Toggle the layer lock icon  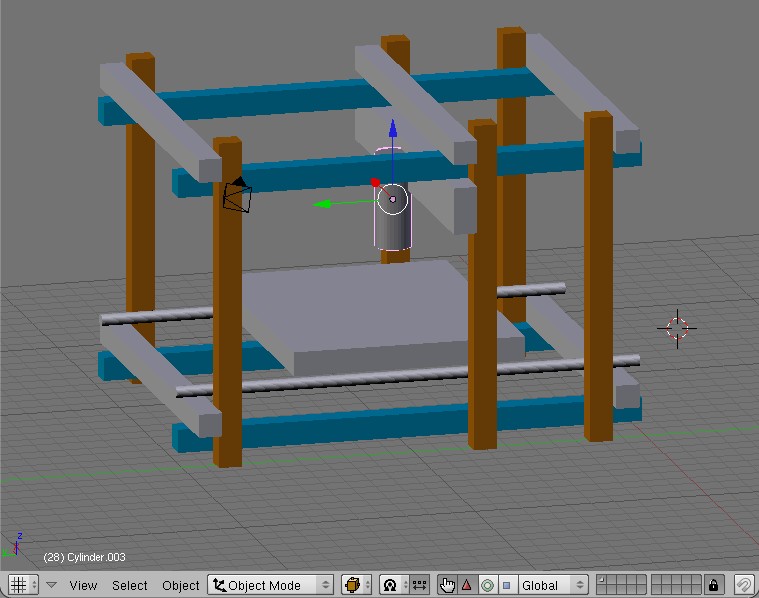pyautogui.click(x=714, y=585)
